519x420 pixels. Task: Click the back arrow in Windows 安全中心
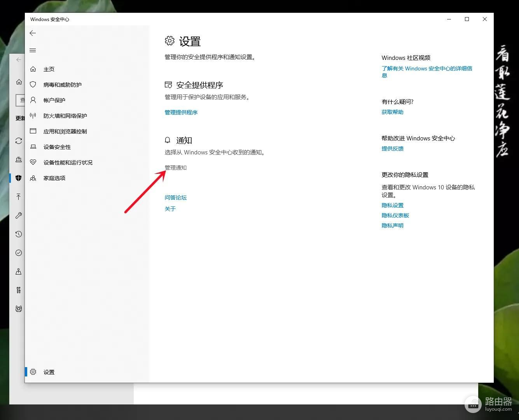click(x=33, y=33)
